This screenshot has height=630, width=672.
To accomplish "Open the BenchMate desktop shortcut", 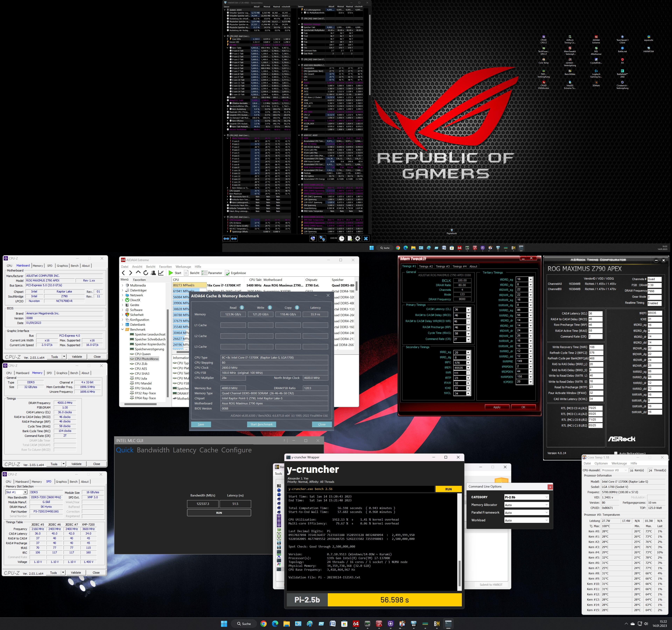I will [x=570, y=72].
